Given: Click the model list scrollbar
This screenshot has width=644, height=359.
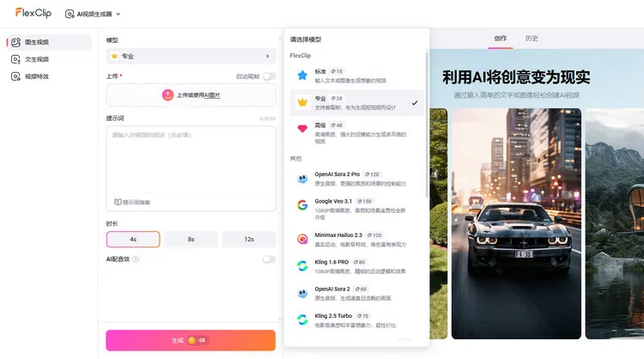Looking at the screenshot, I should pyautogui.click(x=427, y=123).
